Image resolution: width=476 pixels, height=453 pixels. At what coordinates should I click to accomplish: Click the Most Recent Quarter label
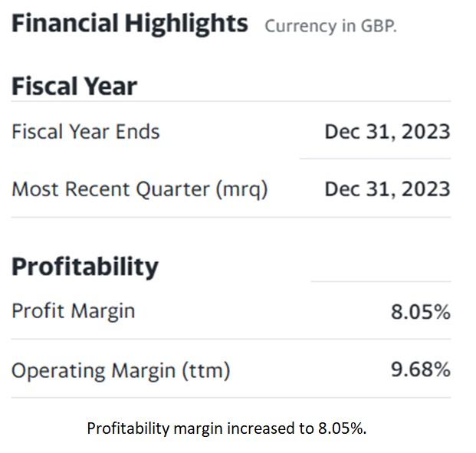click(140, 189)
